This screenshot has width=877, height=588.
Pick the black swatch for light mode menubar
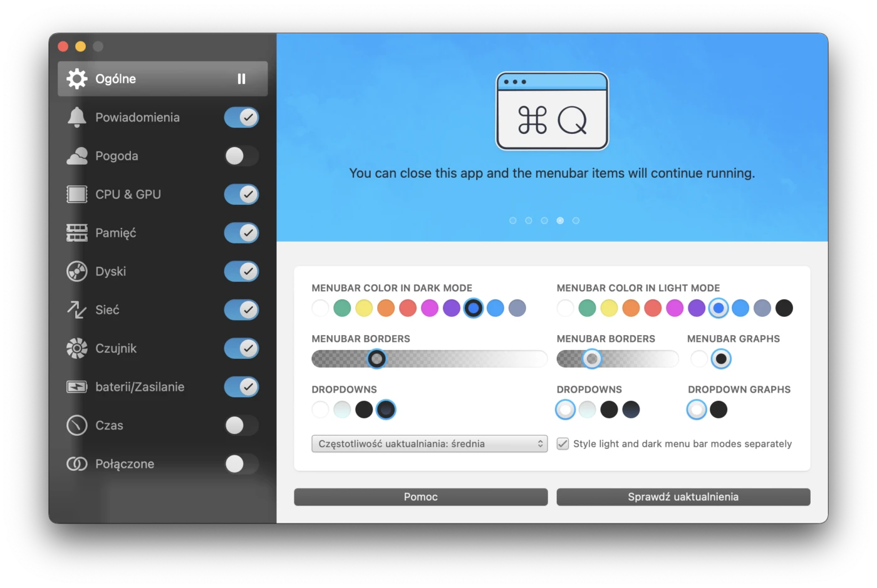[x=784, y=308]
